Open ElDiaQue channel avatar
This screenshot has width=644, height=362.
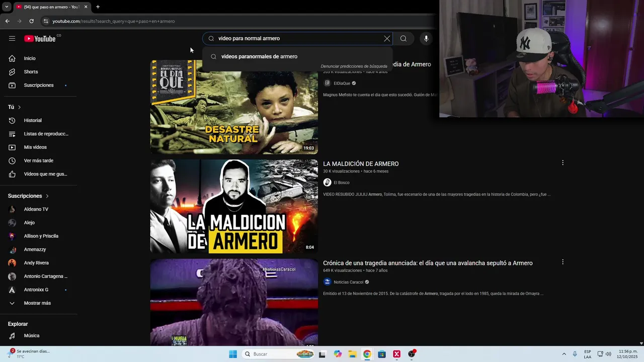[x=327, y=83]
